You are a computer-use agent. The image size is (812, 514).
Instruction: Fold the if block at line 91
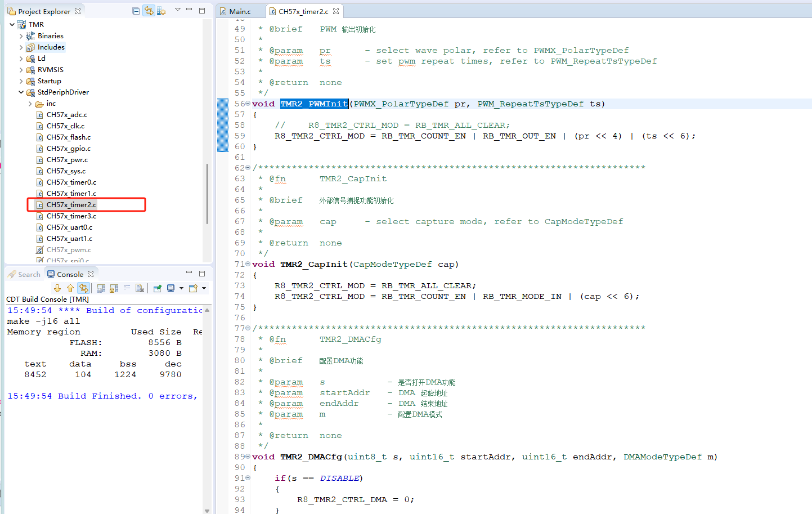(x=248, y=478)
